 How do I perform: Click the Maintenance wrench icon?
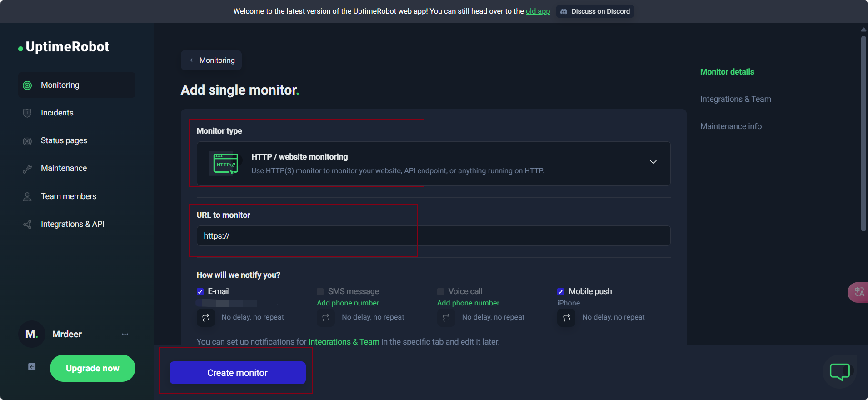coord(27,169)
